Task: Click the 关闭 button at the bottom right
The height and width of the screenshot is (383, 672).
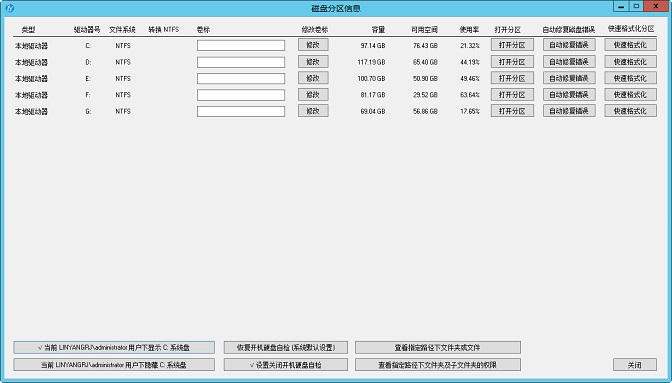Action: 635,365
